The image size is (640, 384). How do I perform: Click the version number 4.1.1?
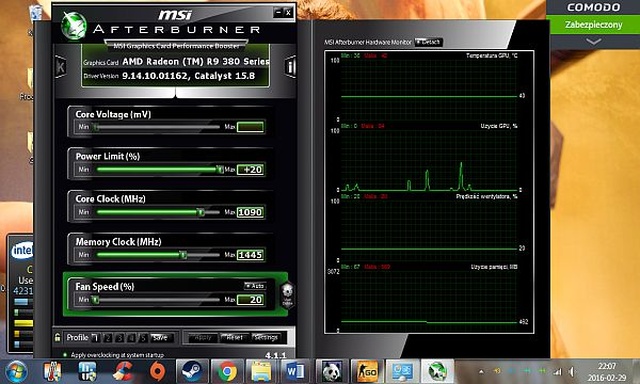click(276, 355)
